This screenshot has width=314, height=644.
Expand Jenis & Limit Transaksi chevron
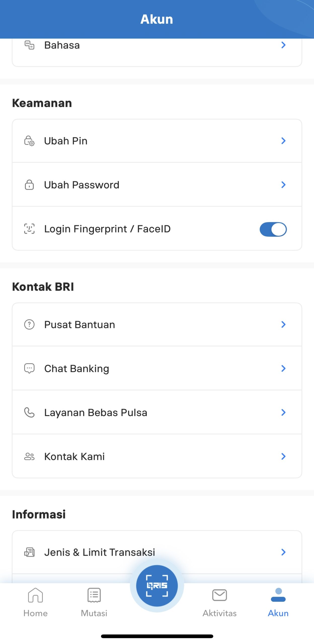283,552
